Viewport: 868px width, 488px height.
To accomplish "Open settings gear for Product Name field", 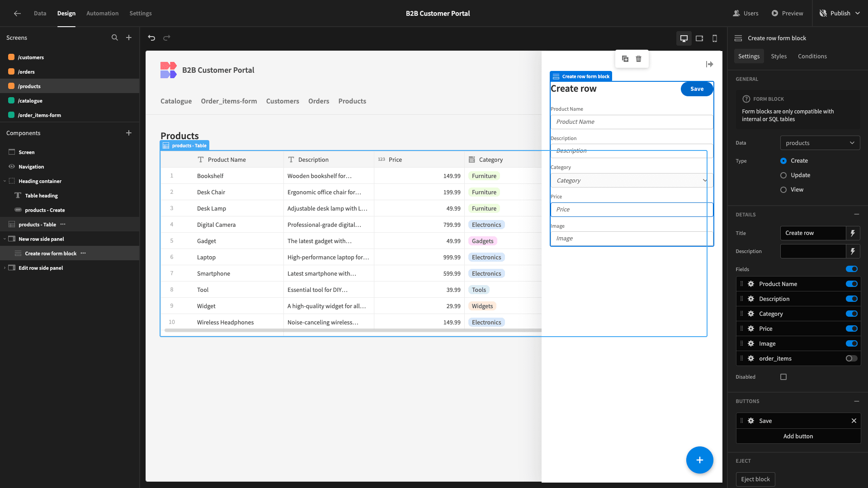I will [x=751, y=284].
